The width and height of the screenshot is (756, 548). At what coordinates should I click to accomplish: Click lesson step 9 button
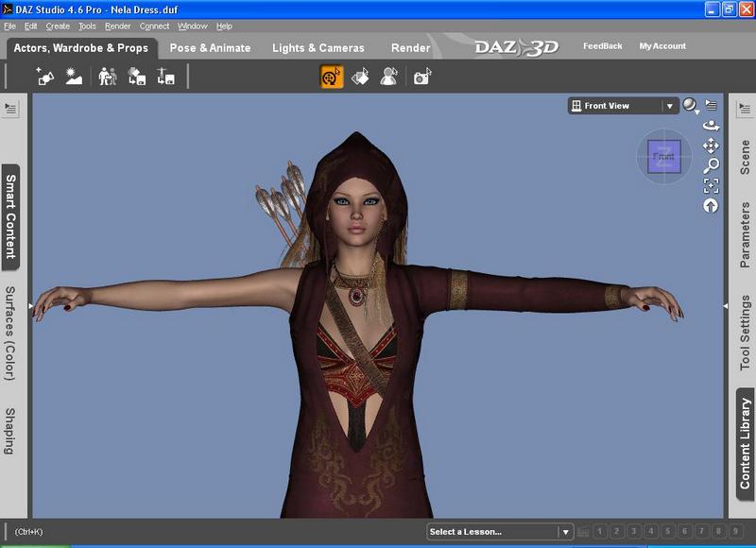click(736, 531)
